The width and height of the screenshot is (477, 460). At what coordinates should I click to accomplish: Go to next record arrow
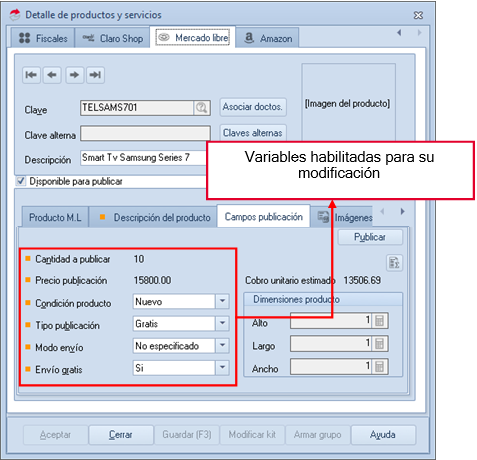pos(74,75)
